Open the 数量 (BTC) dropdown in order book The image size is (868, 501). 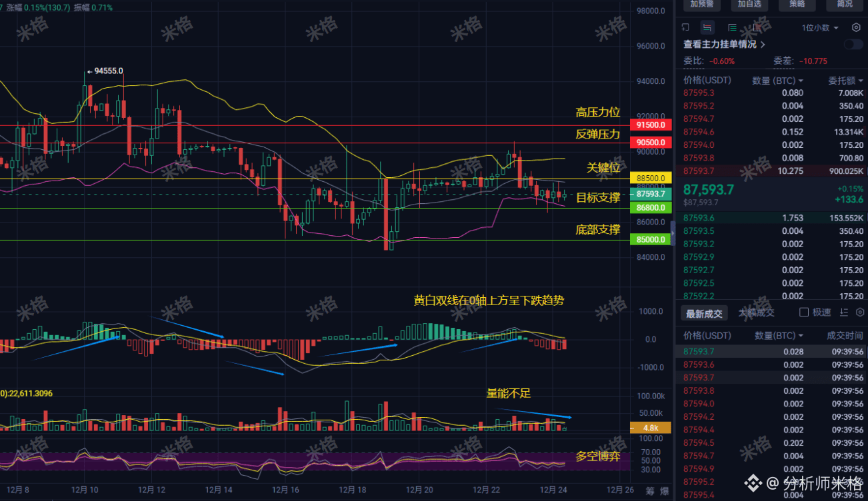click(x=778, y=80)
